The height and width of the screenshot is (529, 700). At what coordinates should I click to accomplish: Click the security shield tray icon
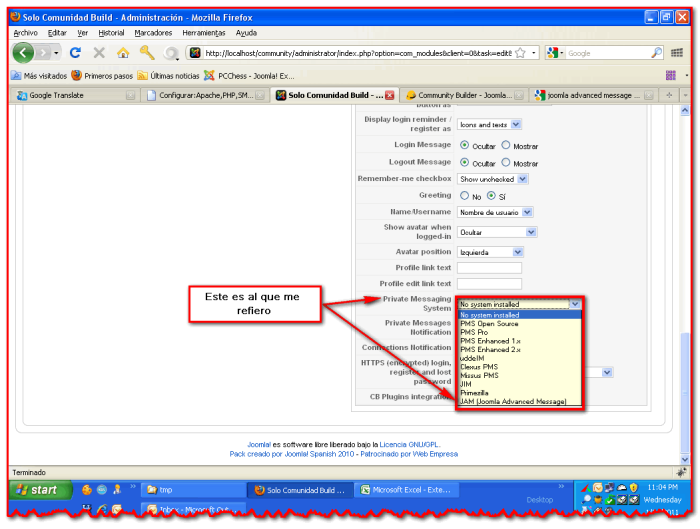click(633, 487)
